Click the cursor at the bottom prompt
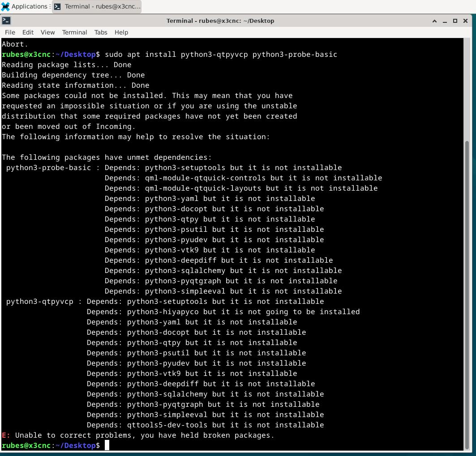The width and height of the screenshot is (476, 456). coord(107,445)
